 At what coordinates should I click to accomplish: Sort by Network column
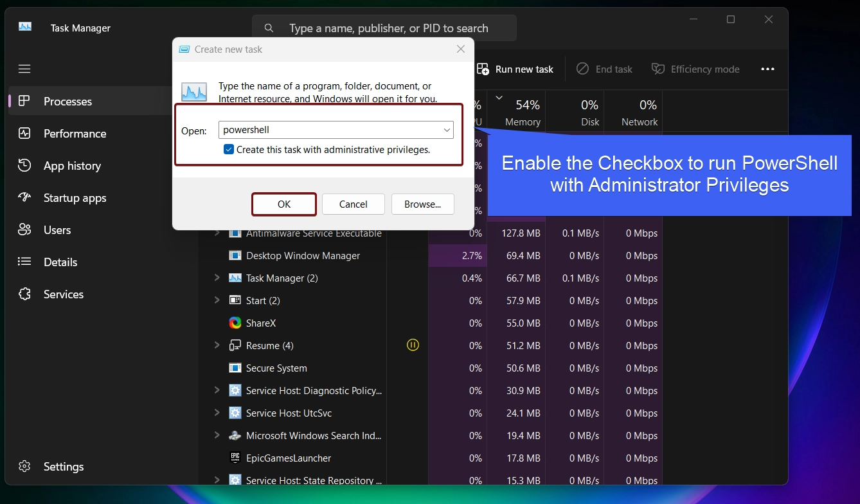pos(633,110)
